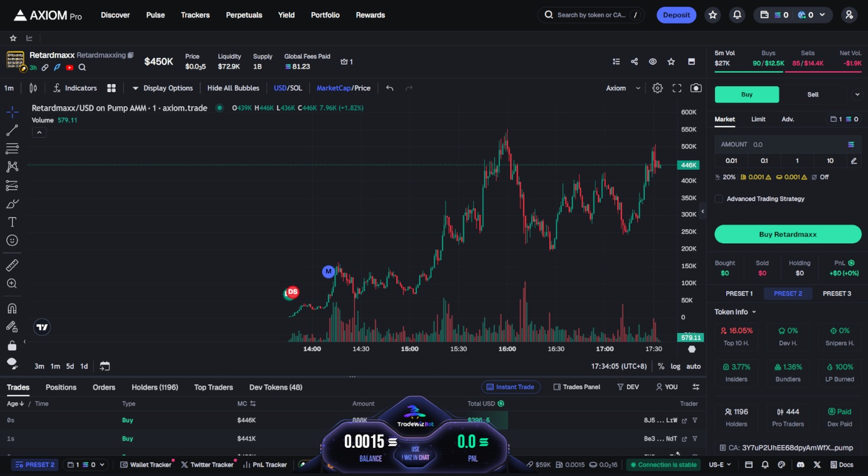Open Display Options dropdown
868x476 pixels.
[x=163, y=88]
